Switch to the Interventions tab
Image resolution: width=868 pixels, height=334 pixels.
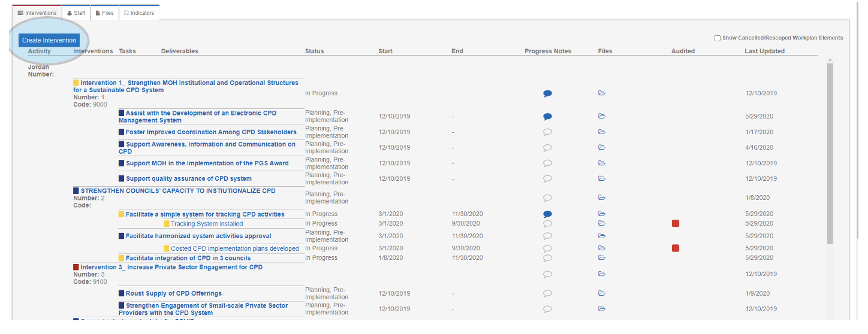pyautogui.click(x=37, y=13)
